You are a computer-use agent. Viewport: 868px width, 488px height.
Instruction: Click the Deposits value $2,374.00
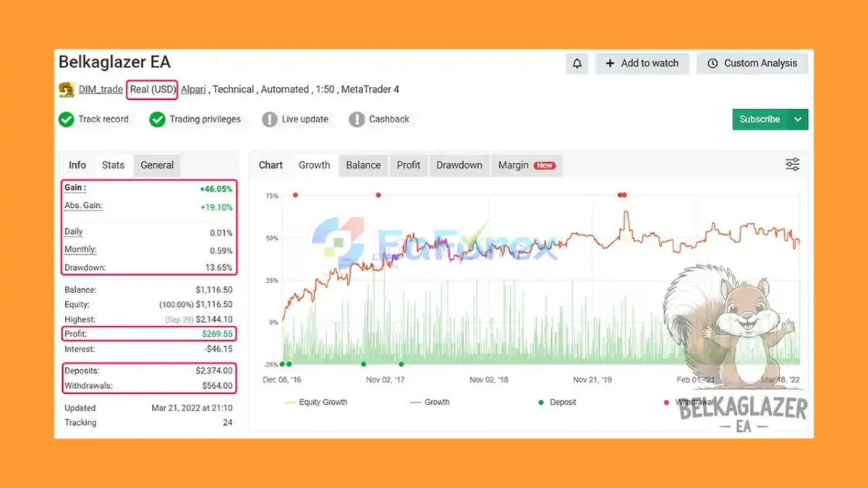coord(213,371)
